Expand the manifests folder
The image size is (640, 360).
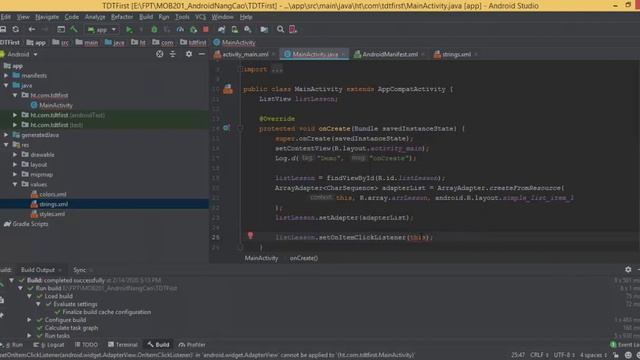pyautogui.click(x=6, y=76)
